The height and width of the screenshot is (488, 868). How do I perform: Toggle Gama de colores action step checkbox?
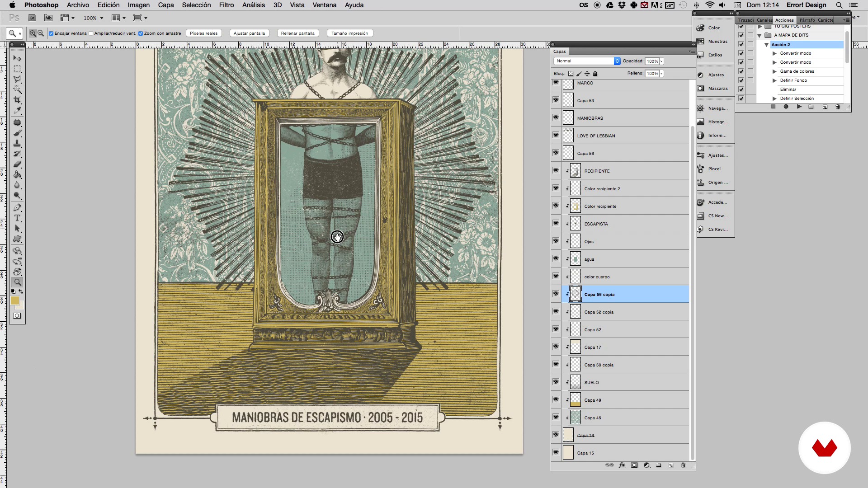pos(741,71)
